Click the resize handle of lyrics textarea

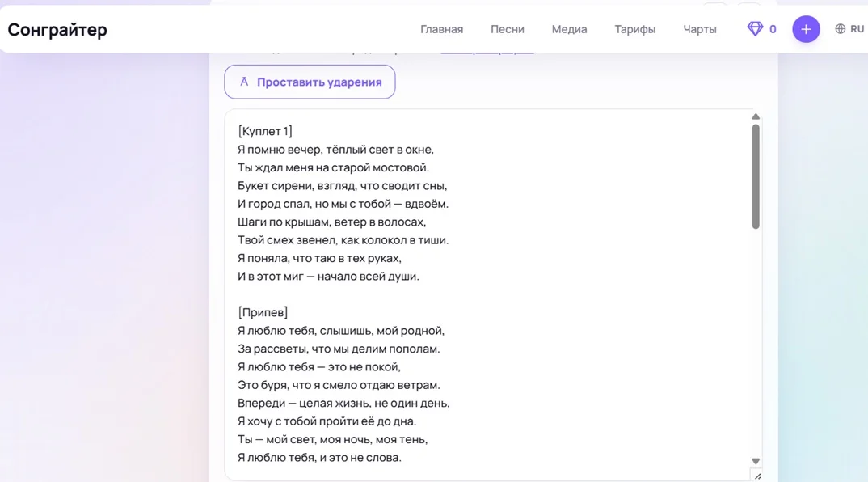(757, 476)
